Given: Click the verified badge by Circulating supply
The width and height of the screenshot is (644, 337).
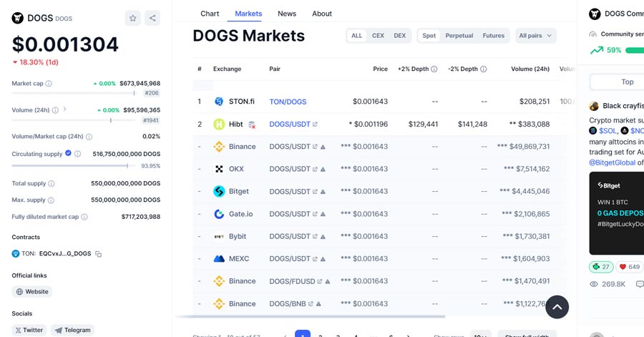Looking at the screenshot, I should click(x=68, y=153).
